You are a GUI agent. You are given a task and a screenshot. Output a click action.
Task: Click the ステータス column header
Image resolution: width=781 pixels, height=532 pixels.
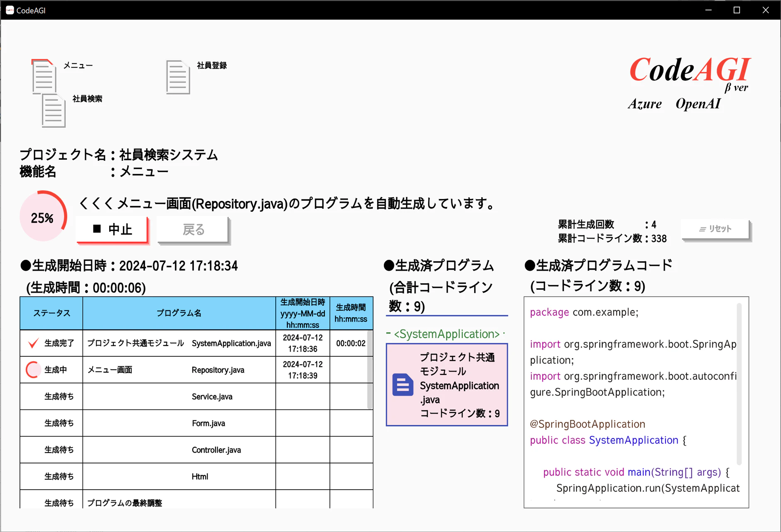click(x=51, y=313)
